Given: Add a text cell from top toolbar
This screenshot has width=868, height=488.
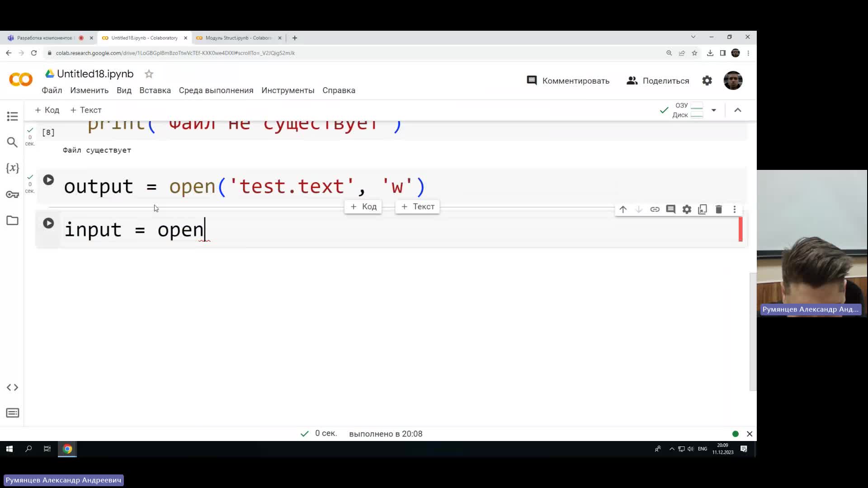Looking at the screenshot, I should pos(86,110).
